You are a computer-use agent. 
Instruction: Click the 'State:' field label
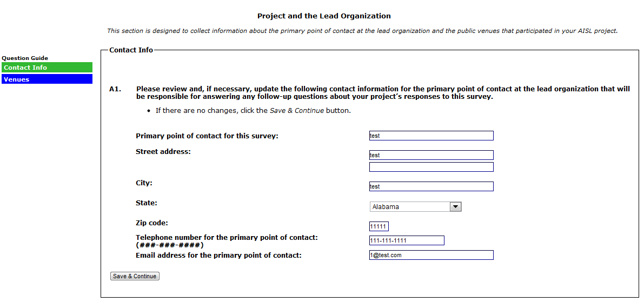[147, 203]
